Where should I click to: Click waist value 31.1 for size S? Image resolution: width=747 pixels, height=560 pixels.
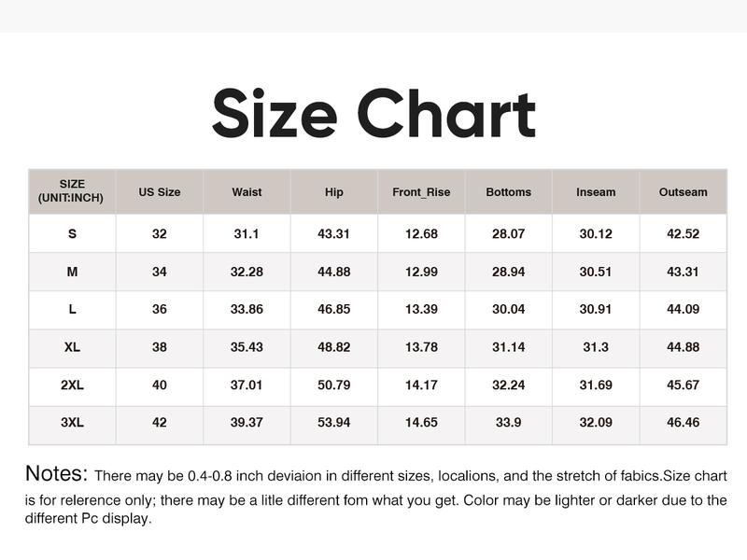pyautogui.click(x=247, y=233)
